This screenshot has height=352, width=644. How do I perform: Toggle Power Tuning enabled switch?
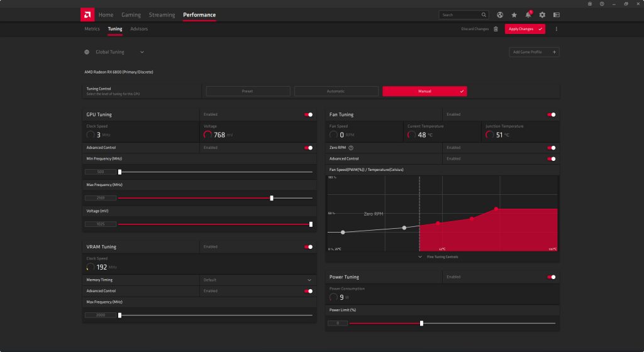point(552,277)
